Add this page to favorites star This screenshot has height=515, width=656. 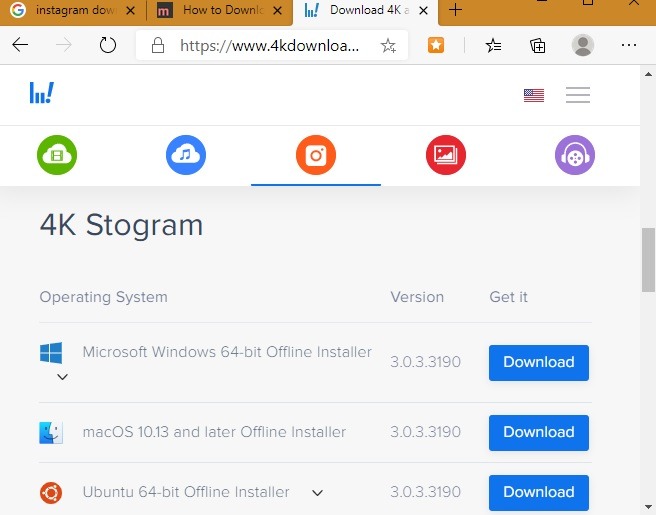[388, 45]
